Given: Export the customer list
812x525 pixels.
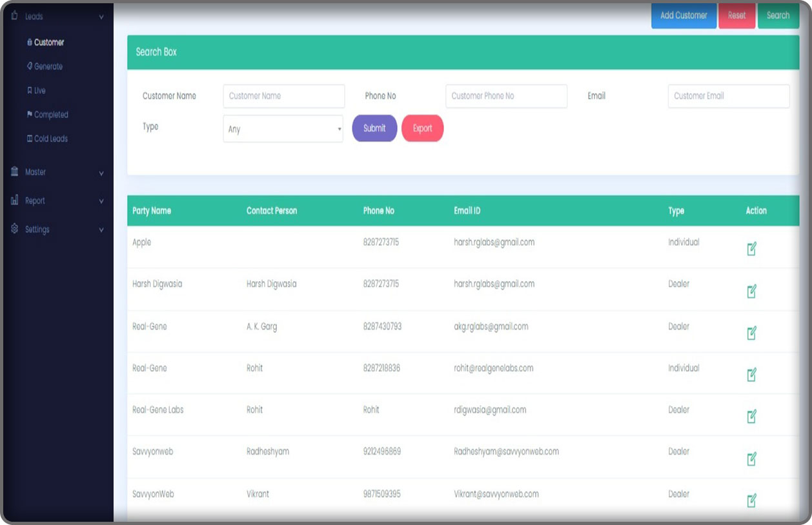Looking at the screenshot, I should tap(422, 128).
